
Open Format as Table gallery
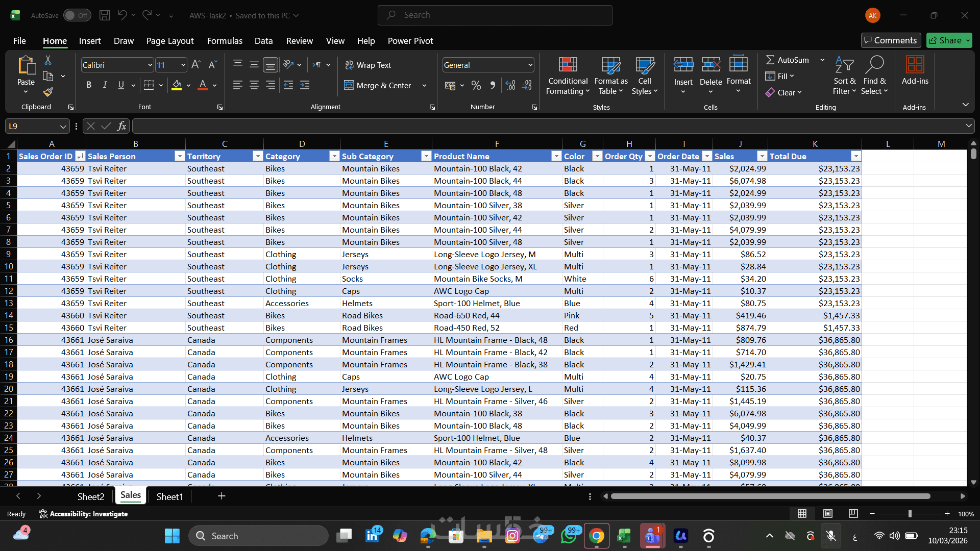click(x=610, y=65)
